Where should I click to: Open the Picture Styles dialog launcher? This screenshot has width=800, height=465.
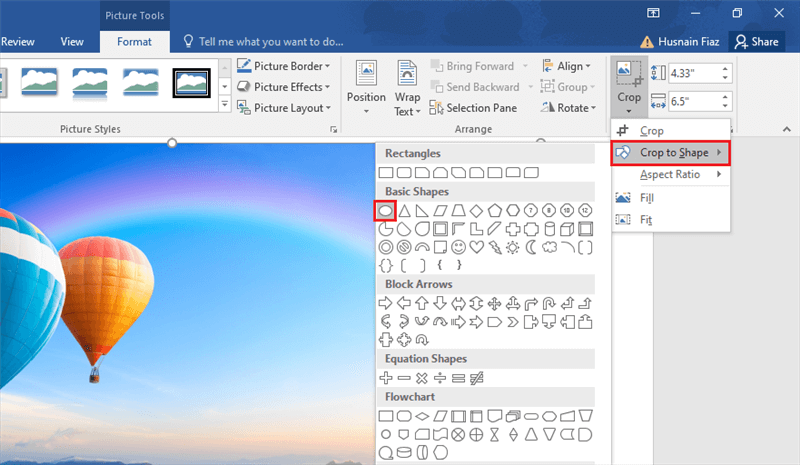pos(334,130)
